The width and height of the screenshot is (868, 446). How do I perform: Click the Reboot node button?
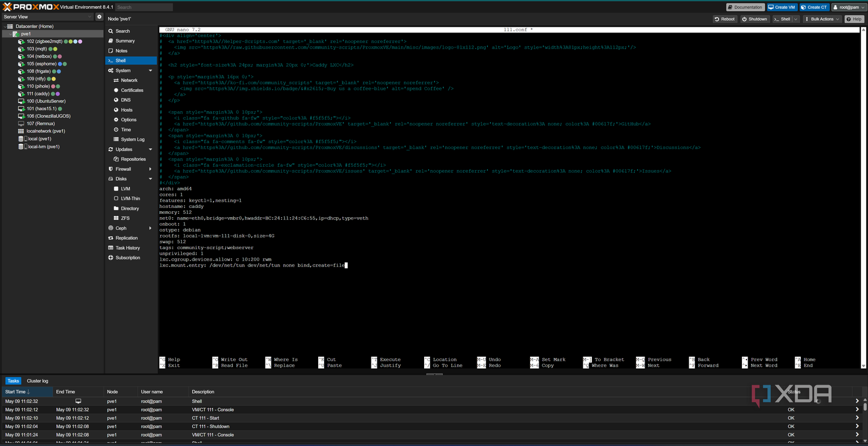click(x=724, y=19)
